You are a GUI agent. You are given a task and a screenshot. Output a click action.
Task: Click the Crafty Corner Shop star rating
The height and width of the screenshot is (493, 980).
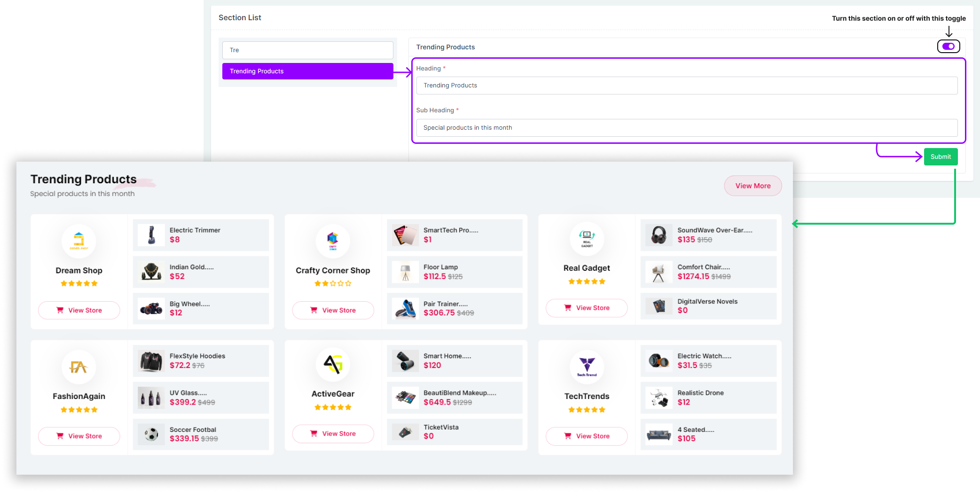click(x=333, y=283)
